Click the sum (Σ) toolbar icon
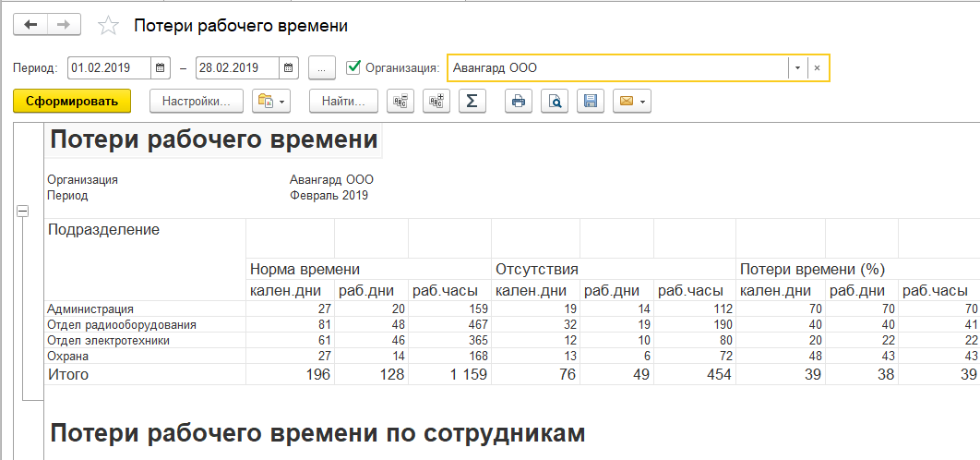Screen dimensions: 980x460 (x=472, y=101)
